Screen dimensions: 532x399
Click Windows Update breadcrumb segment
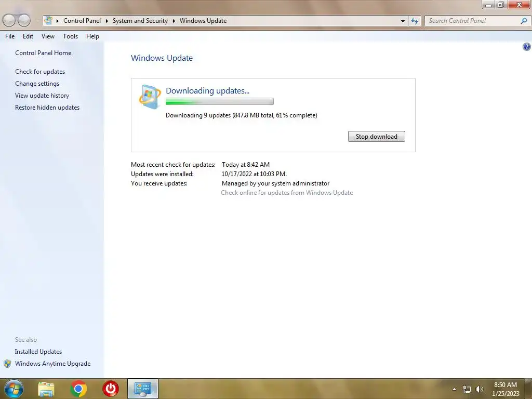pyautogui.click(x=203, y=21)
